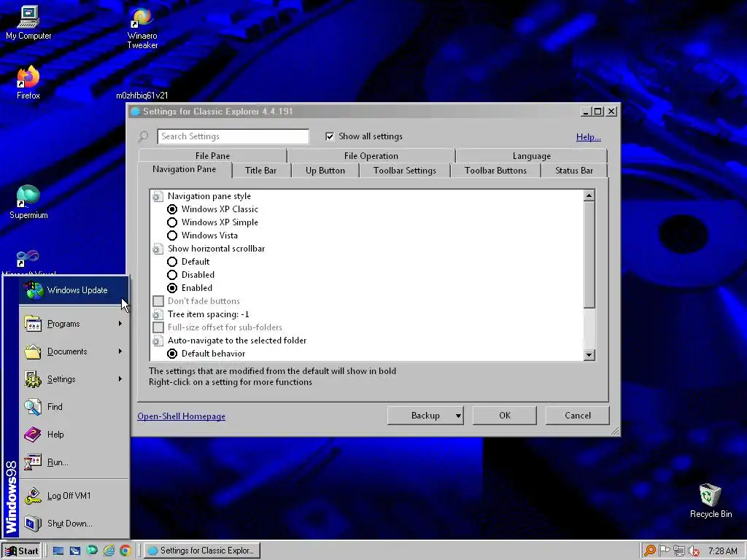The width and height of the screenshot is (747, 560).
Task: Switch to the Language tab
Action: coord(532,156)
